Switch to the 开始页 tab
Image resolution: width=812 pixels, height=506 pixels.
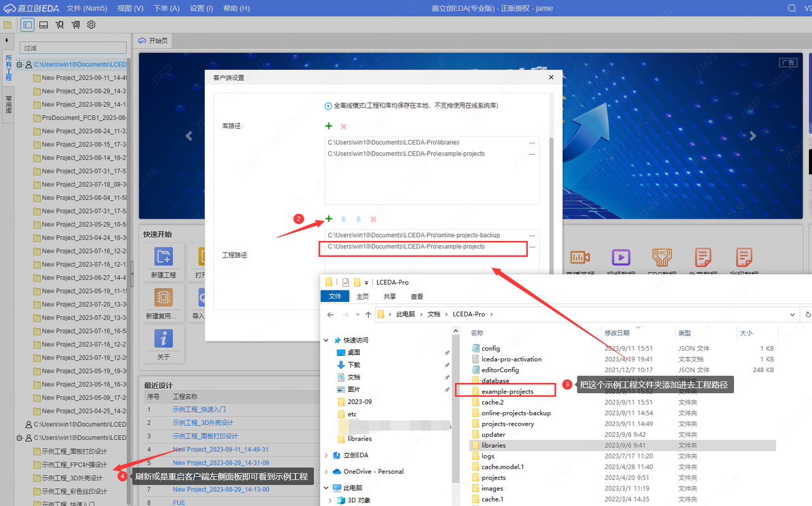click(152, 41)
